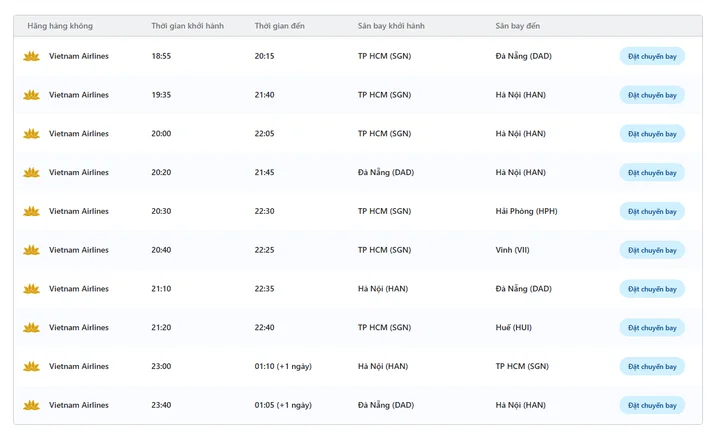The height and width of the screenshot is (434, 720).
Task: Book the 23:00 Hà Nội to TP HCM flight
Action: (x=652, y=367)
